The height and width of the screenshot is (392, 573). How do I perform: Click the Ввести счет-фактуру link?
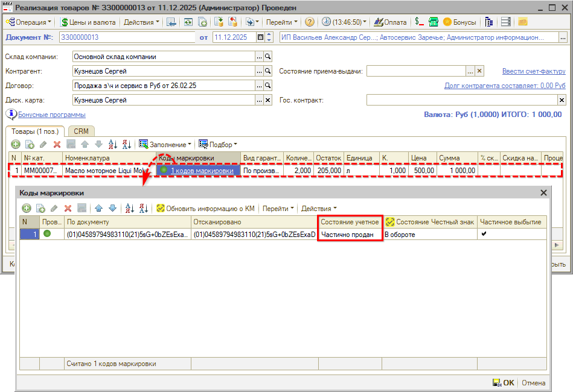coord(533,71)
